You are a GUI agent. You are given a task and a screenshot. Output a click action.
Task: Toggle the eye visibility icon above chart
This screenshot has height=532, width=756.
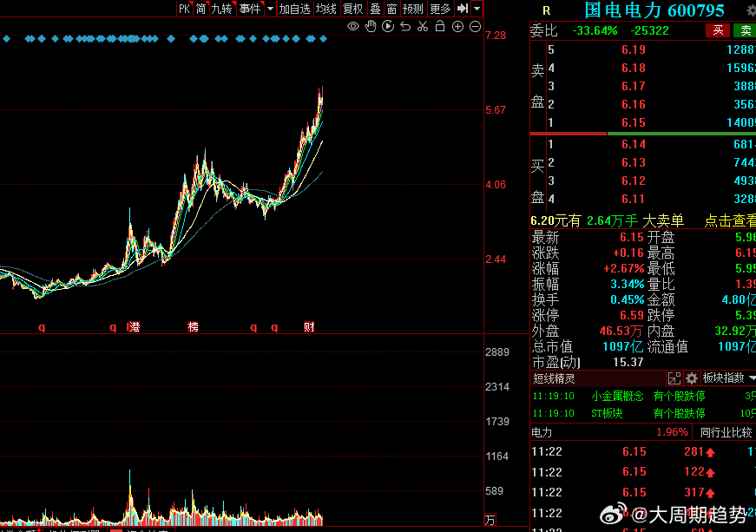(353, 27)
